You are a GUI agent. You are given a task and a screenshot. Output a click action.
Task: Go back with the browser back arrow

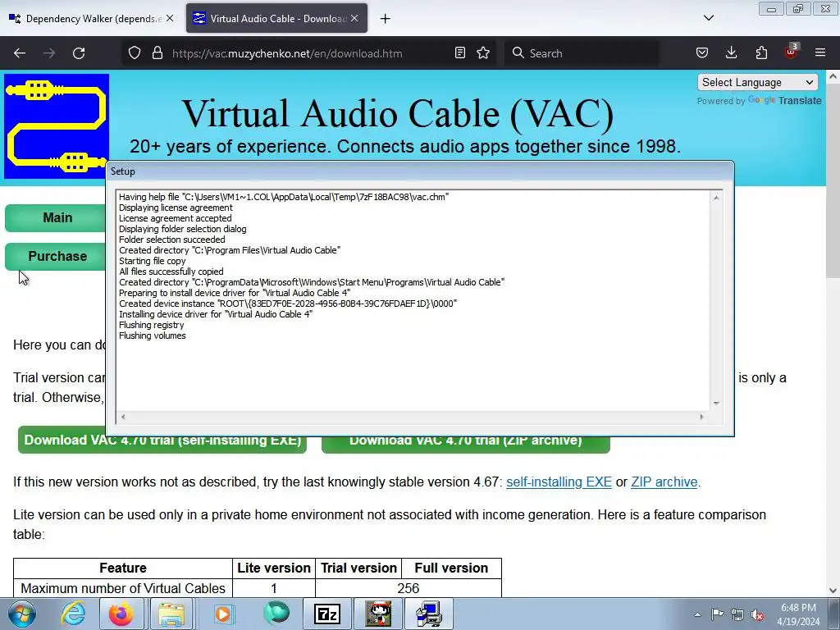tap(20, 53)
